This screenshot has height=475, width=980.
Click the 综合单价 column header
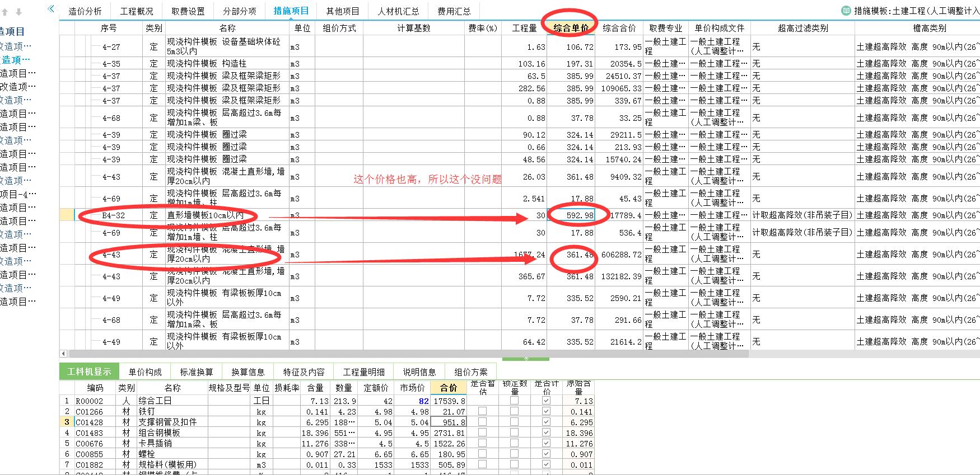click(571, 28)
